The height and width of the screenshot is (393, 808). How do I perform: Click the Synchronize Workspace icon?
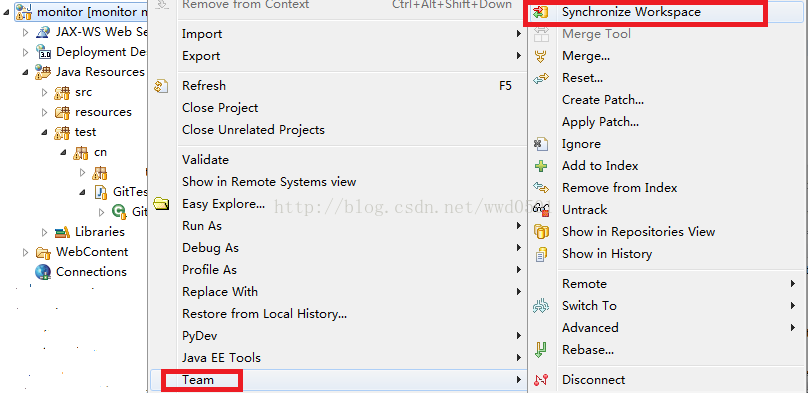541,12
